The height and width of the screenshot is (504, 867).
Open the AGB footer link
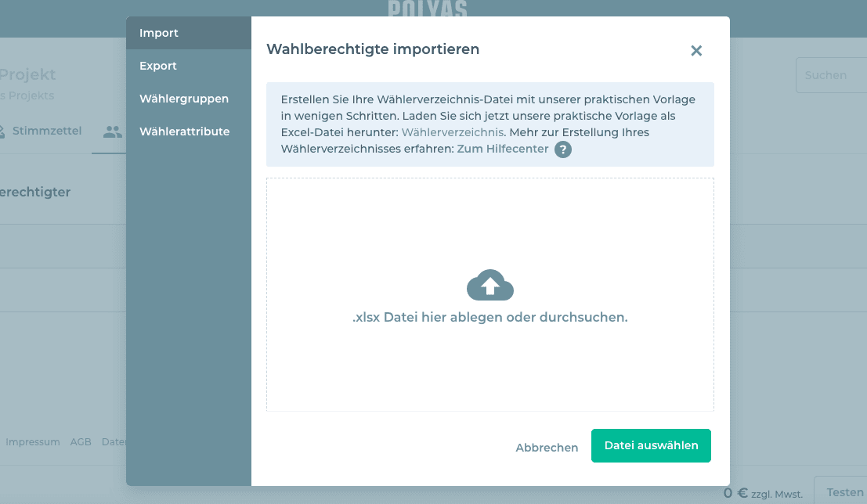pyautogui.click(x=81, y=441)
